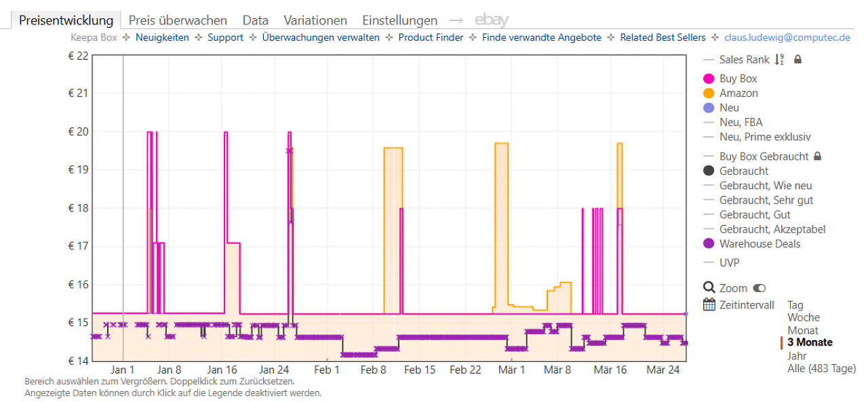
Task: Open the Support link
Action: 225,38
